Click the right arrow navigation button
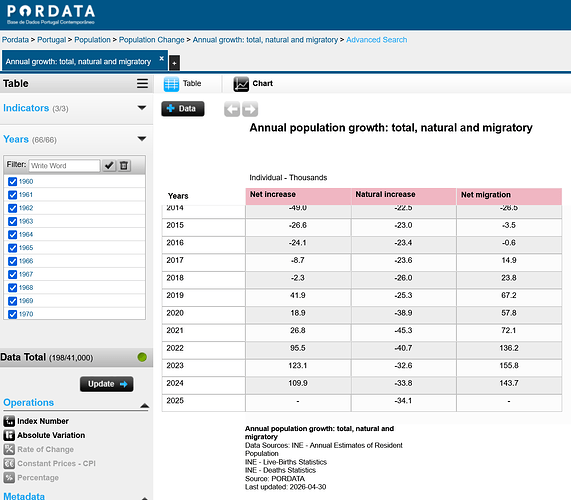This screenshot has width=571, height=500. (x=250, y=109)
